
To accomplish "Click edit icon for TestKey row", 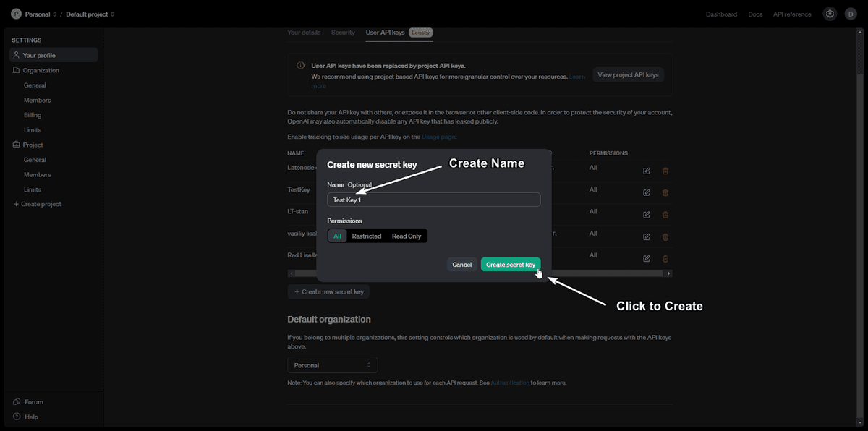I will click(x=646, y=192).
